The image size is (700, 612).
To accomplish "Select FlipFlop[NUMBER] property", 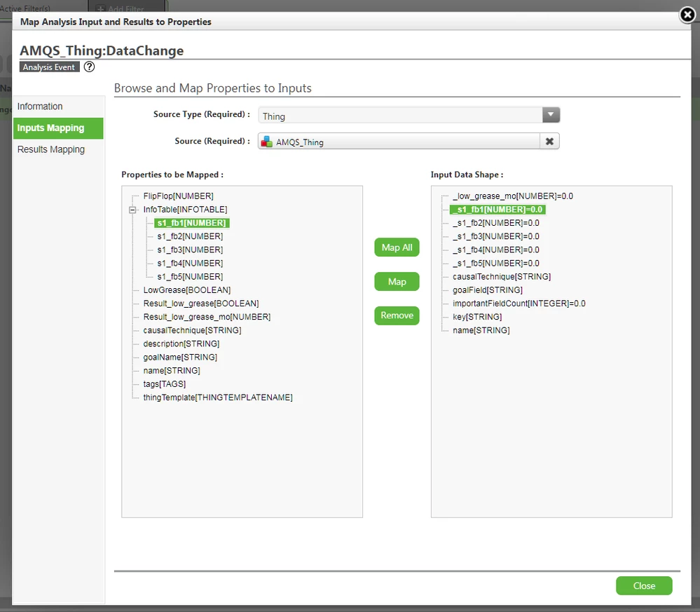I will tap(178, 196).
